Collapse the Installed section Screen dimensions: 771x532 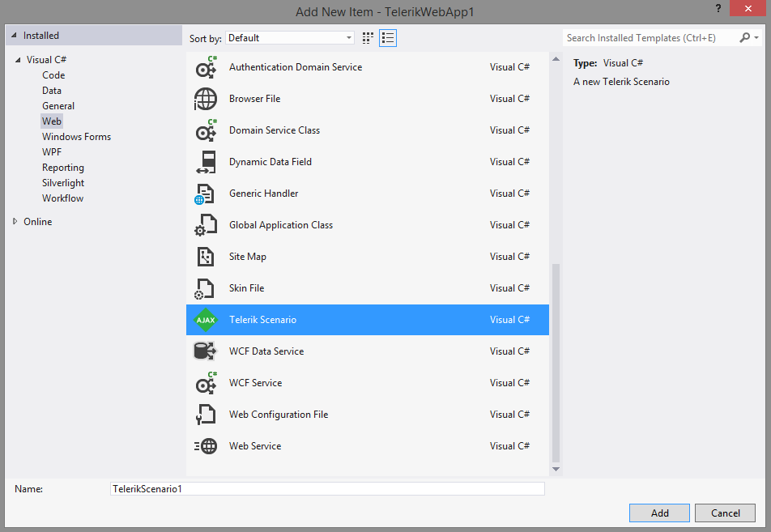coord(15,36)
